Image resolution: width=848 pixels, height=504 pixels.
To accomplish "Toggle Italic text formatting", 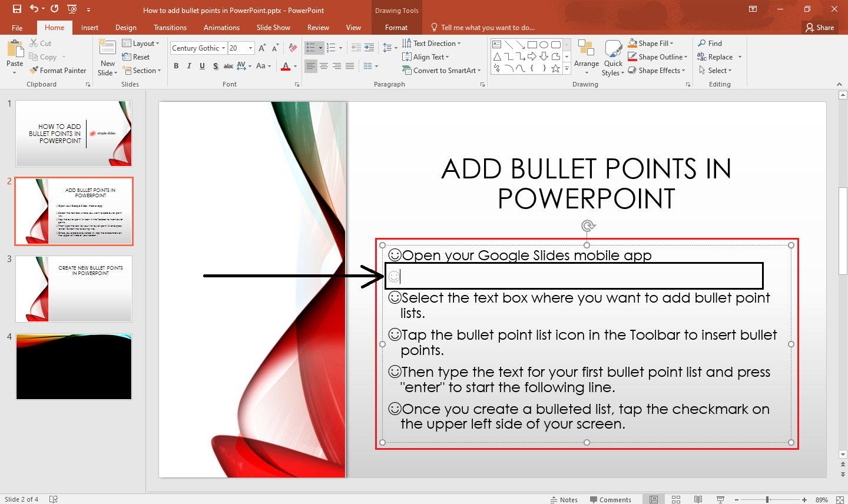I will point(189,66).
